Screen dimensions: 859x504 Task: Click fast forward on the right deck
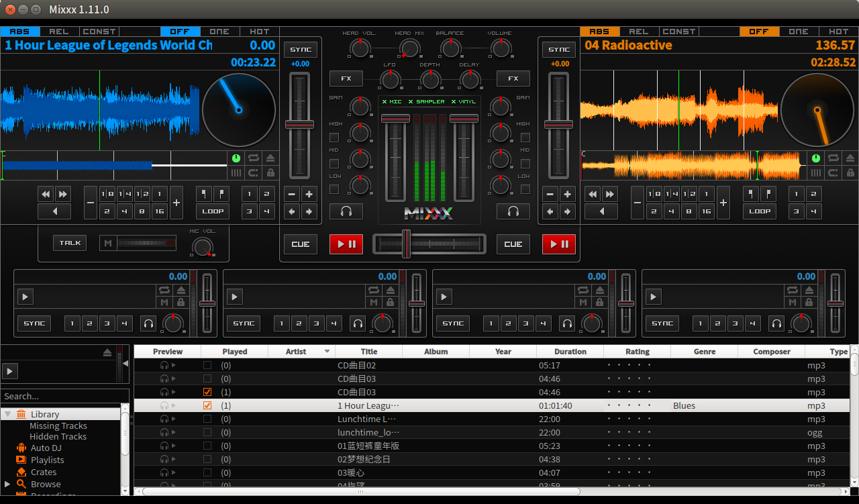pyautogui.click(x=609, y=195)
